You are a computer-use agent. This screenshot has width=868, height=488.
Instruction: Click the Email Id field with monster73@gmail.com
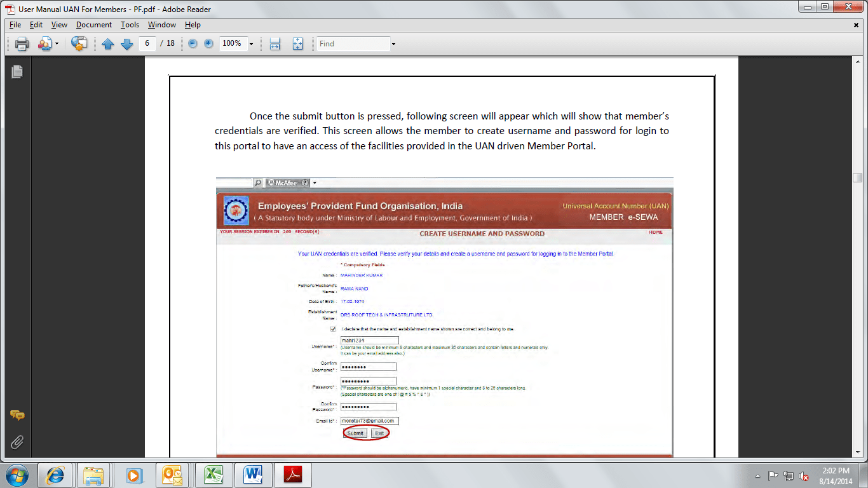coord(370,421)
